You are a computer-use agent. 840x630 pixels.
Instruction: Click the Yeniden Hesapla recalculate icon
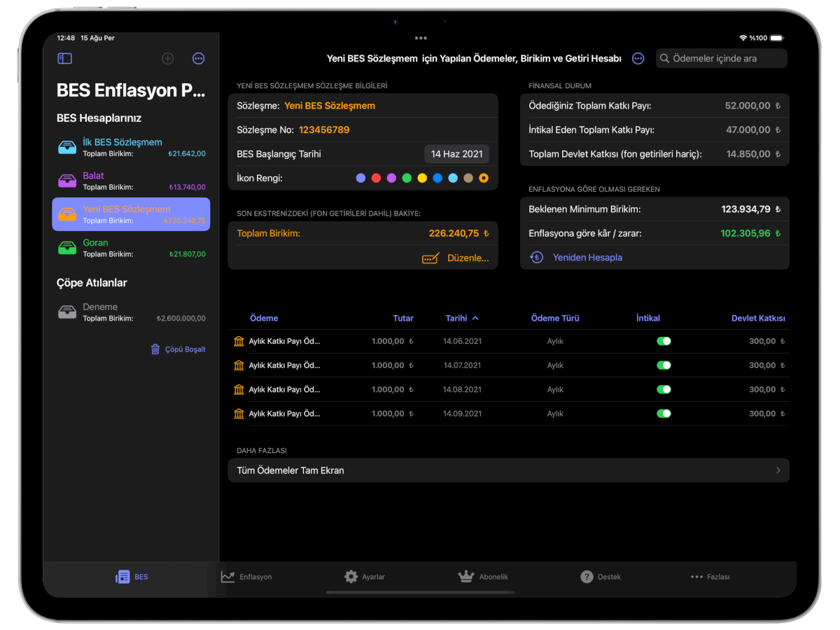click(536, 258)
